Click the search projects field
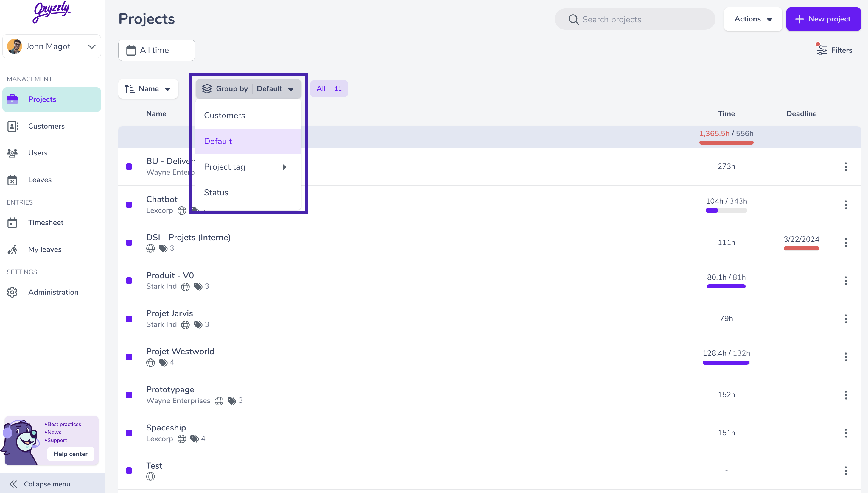This screenshot has height=493, width=868. [x=634, y=19]
